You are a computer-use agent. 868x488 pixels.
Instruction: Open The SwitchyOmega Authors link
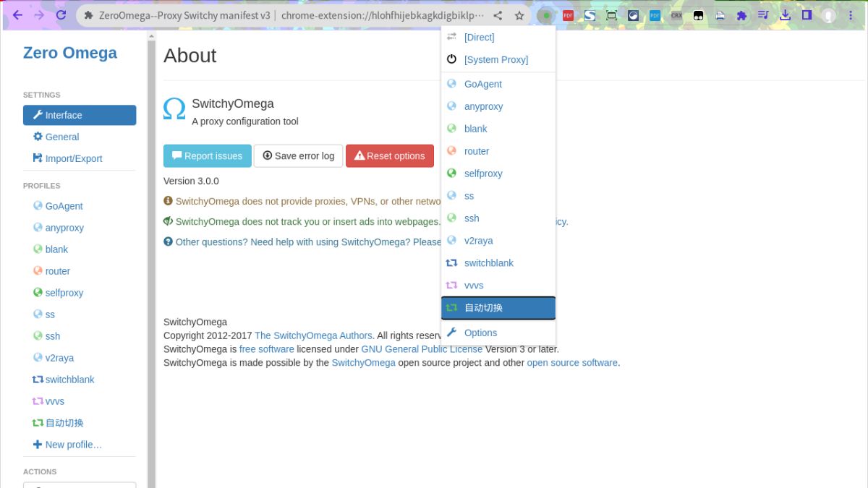pyautogui.click(x=313, y=335)
